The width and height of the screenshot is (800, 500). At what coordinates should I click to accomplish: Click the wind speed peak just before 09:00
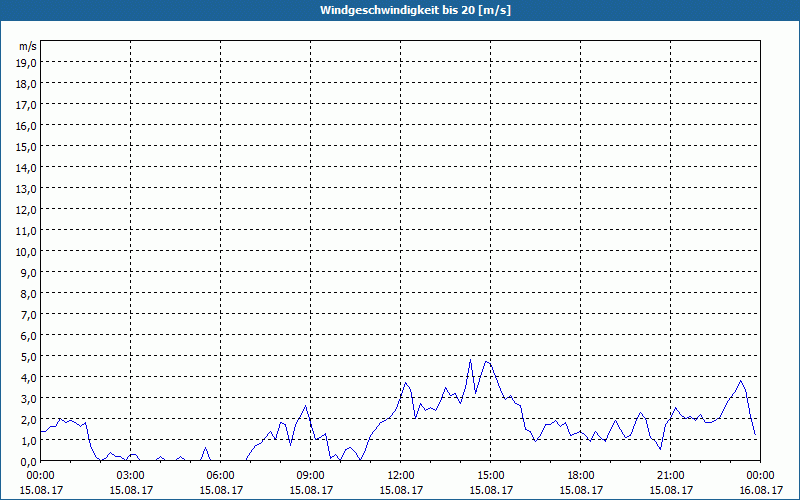[305, 406]
